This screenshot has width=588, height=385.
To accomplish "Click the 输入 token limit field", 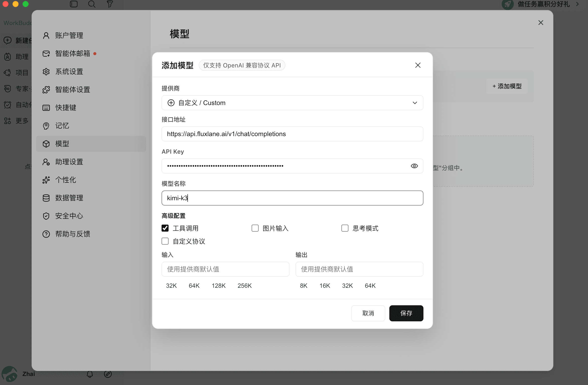I will [225, 269].
